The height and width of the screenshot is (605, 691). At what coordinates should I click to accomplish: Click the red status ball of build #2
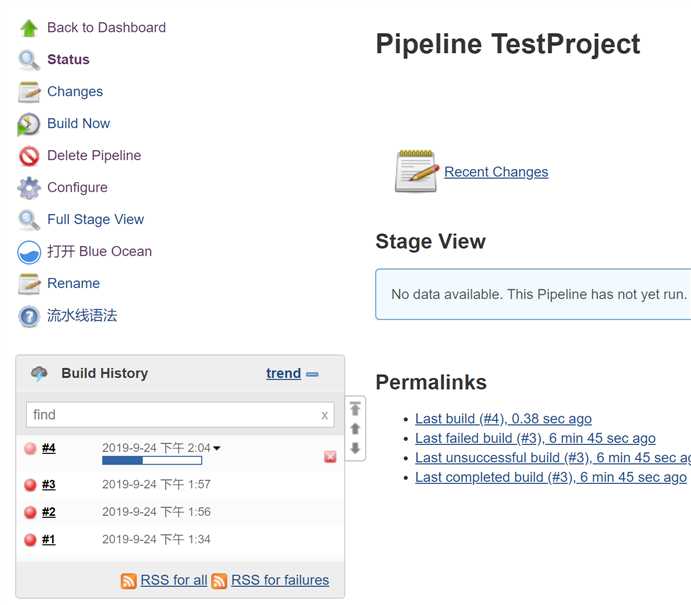[x=30, y=512]
